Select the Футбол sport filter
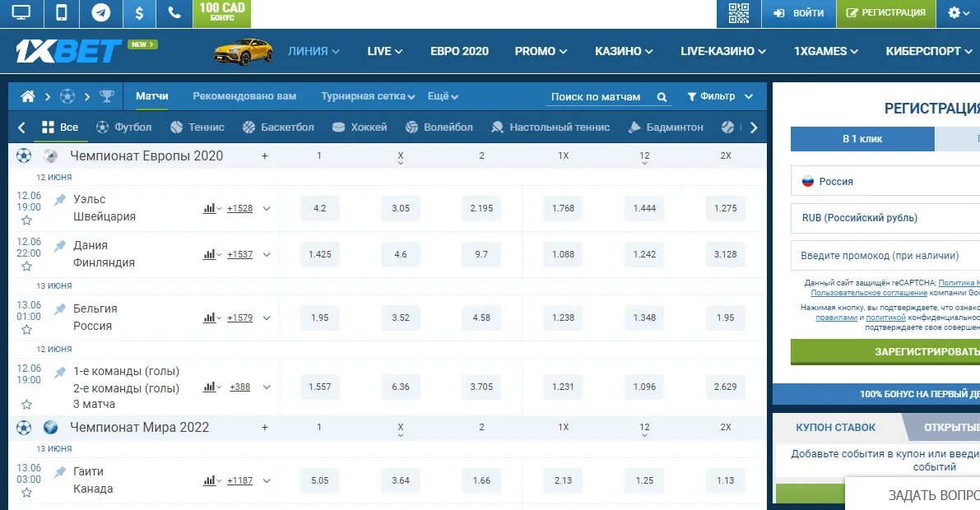Viewport: 980px width, 510px height. tap(123, 127)
